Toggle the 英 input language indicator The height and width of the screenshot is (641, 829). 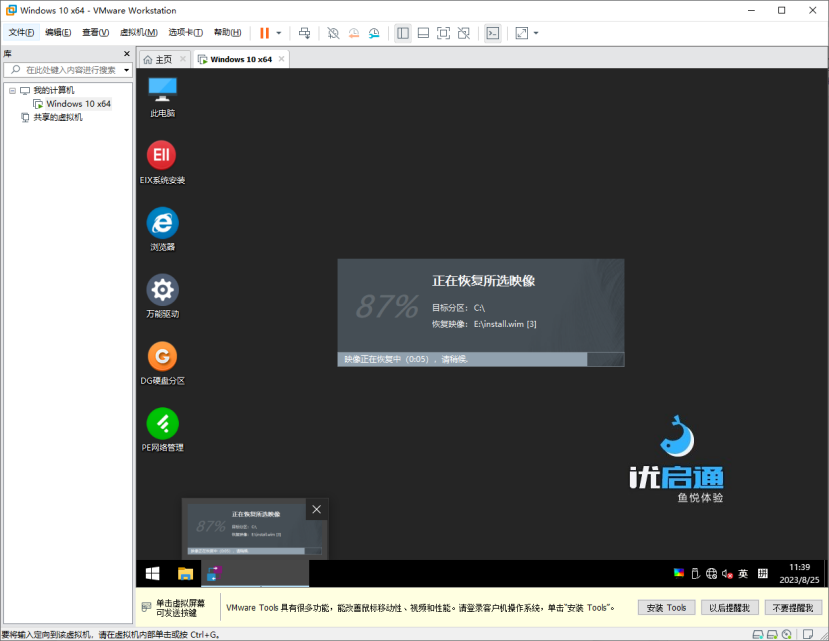[743, 573]
